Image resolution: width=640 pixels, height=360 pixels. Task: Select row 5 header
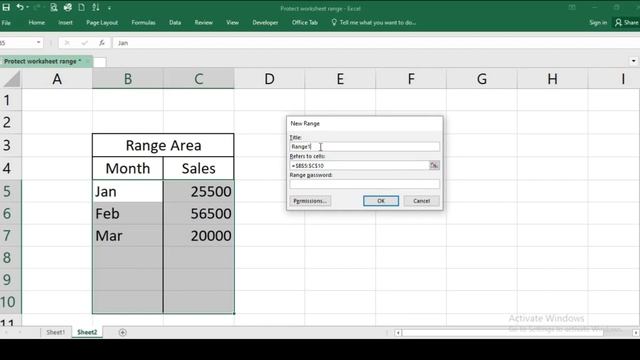pyautogui.click(x=7, y=191)
